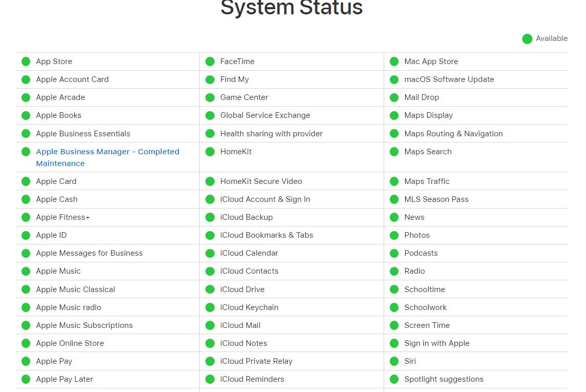
Task: Select the Apple Business Essentials entry
Action: tap(83, 133)
